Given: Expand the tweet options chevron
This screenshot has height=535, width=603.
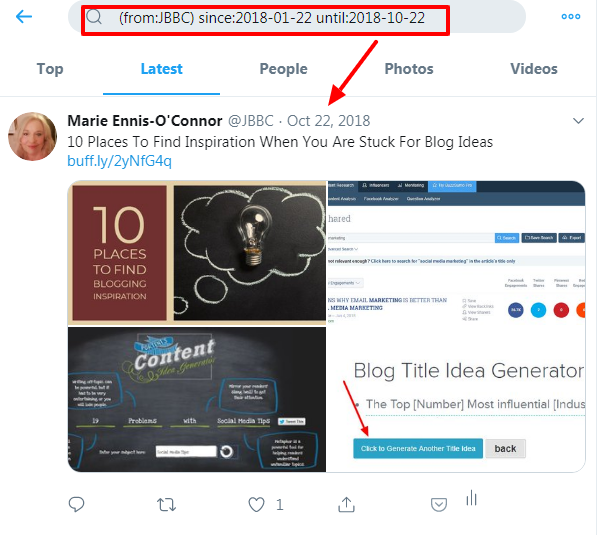Looking at the screenshot, I should click(578, 121).
